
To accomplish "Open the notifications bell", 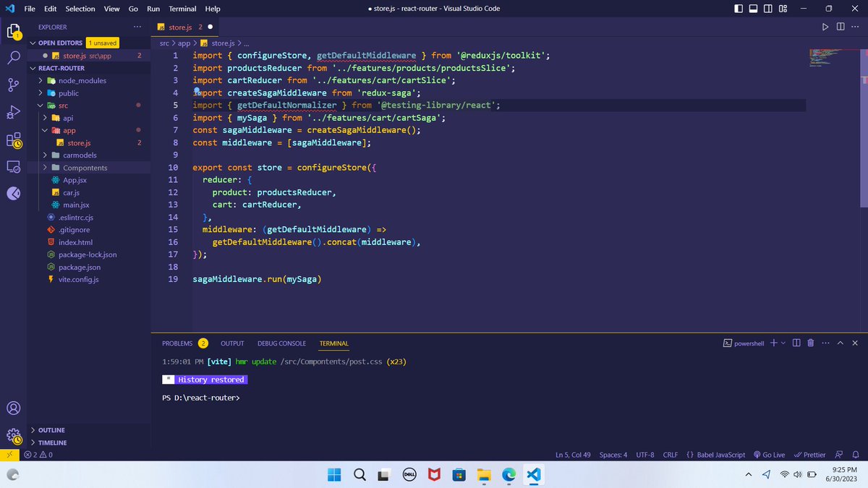I will click(856, 455).
